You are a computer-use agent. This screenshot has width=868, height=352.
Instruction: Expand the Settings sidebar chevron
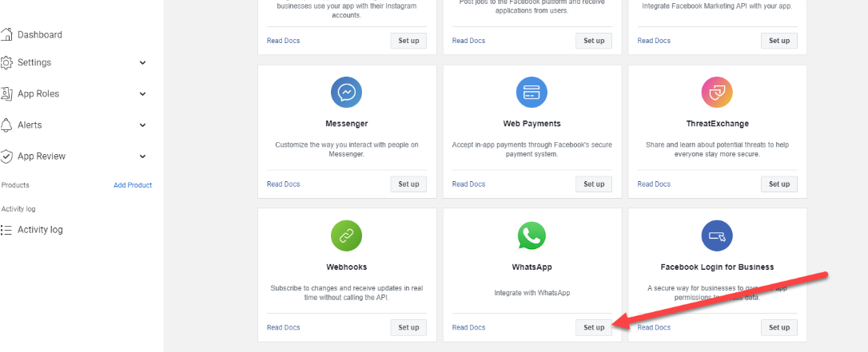[143, 63]
